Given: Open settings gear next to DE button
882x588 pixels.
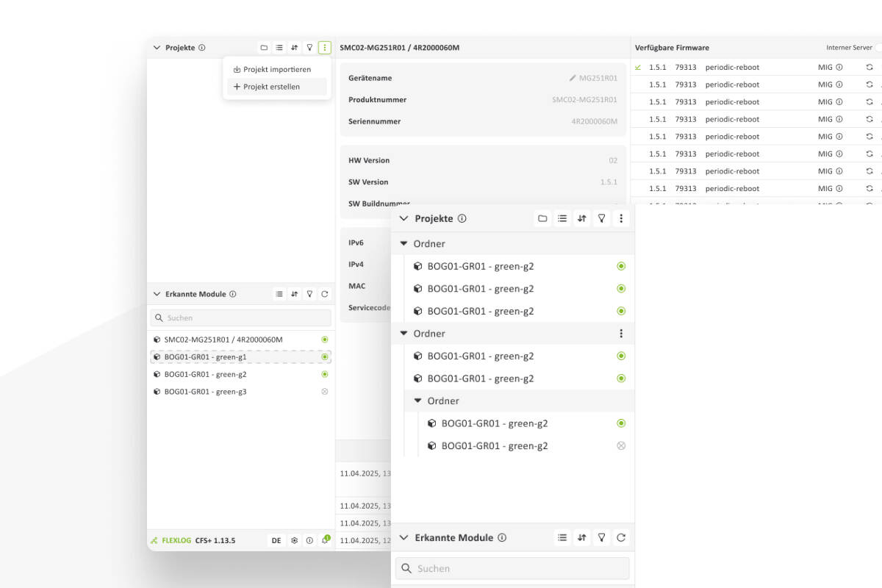Looking at the screenshot, I should [294, 540].
